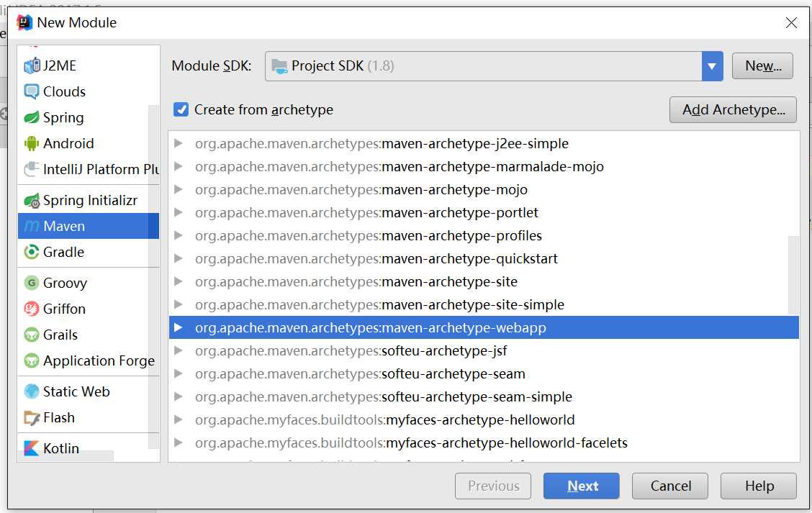Click the Gradle icon
Image resolution: width=812 pixels, height=513 pixels.
[32, 252]
